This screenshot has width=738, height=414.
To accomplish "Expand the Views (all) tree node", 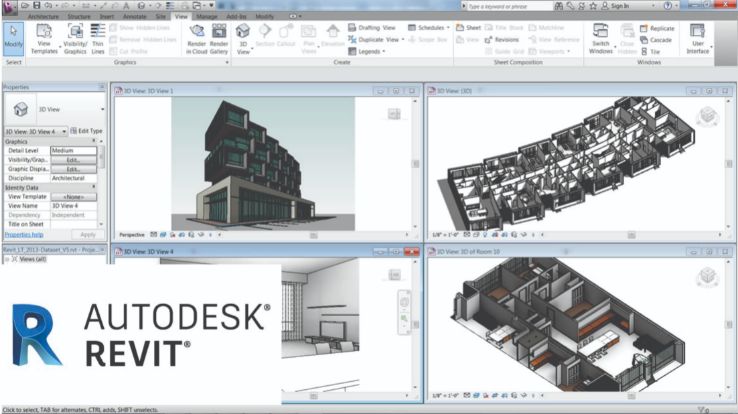I will point(7,259).
